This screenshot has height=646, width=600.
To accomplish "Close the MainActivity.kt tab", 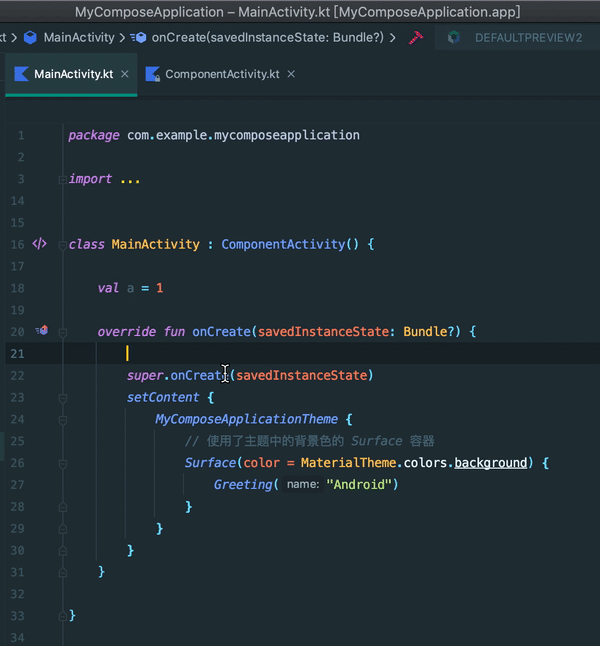I will pos(124,74).
